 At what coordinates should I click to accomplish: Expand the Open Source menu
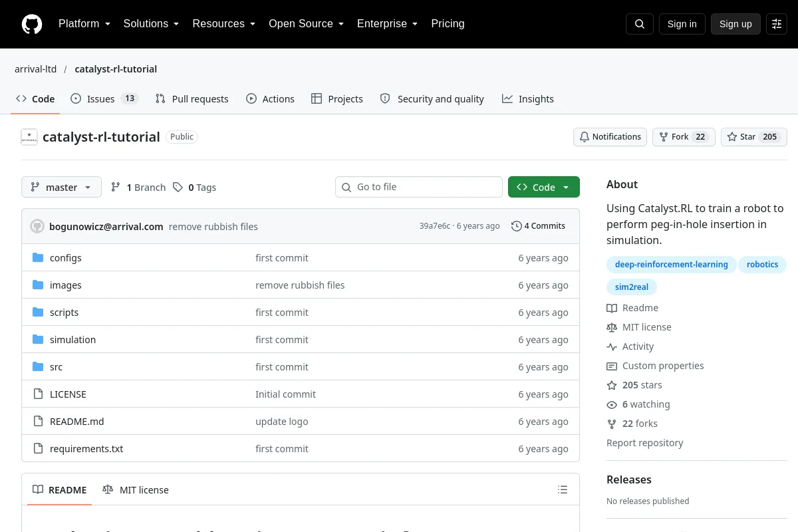(306, 24)
